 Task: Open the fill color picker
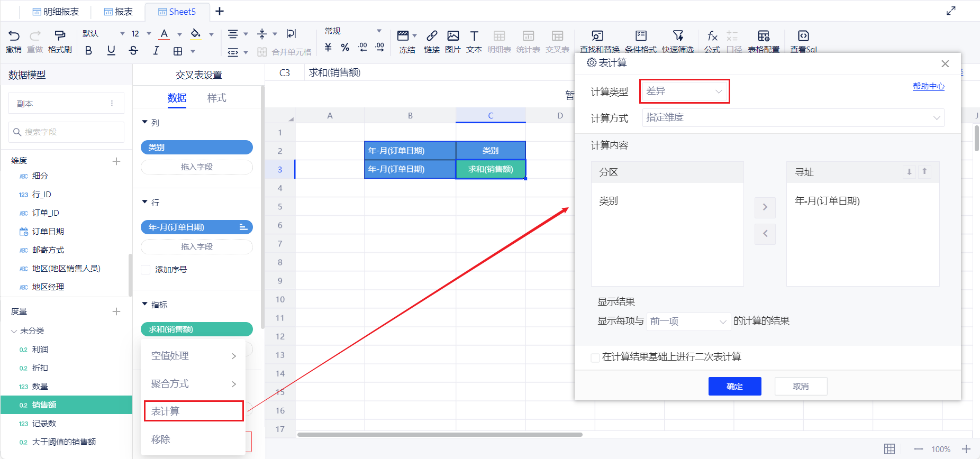pyautogui.click(x=196, y=34)
